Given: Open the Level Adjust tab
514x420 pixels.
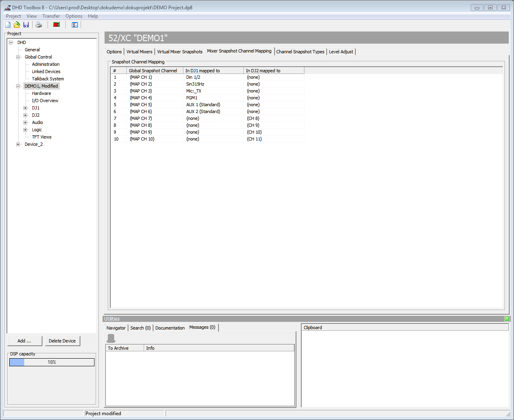Looking at the screenshot, I should point(341,52).
